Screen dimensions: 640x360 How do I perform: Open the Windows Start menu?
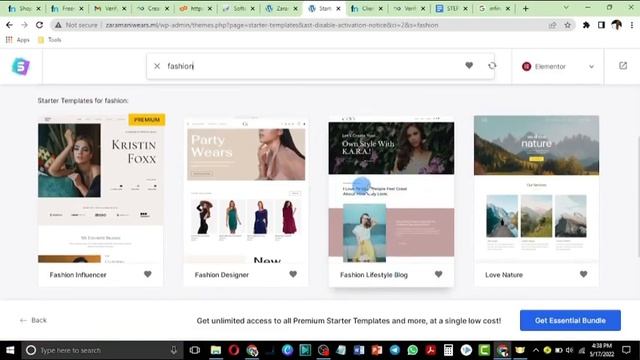[x=10, y=350]
